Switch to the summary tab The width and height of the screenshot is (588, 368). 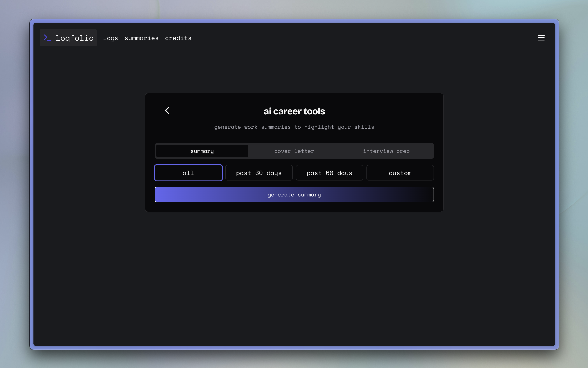point(202,151)
